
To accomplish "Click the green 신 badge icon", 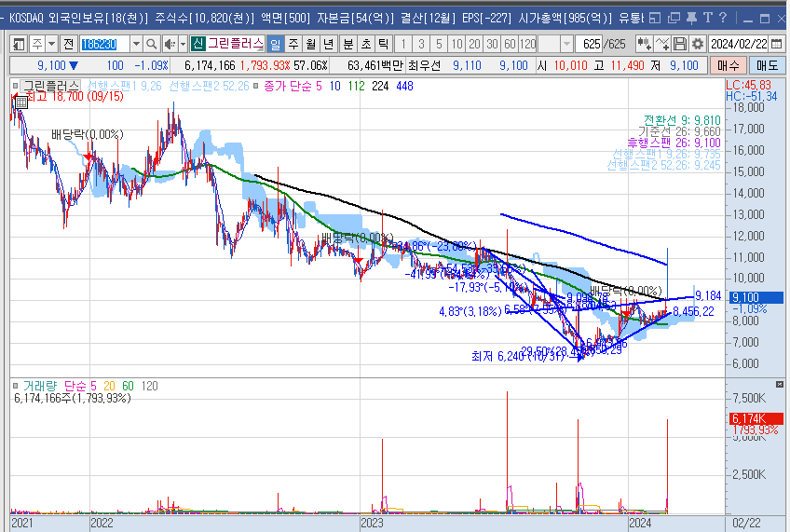I will [198, 44].
